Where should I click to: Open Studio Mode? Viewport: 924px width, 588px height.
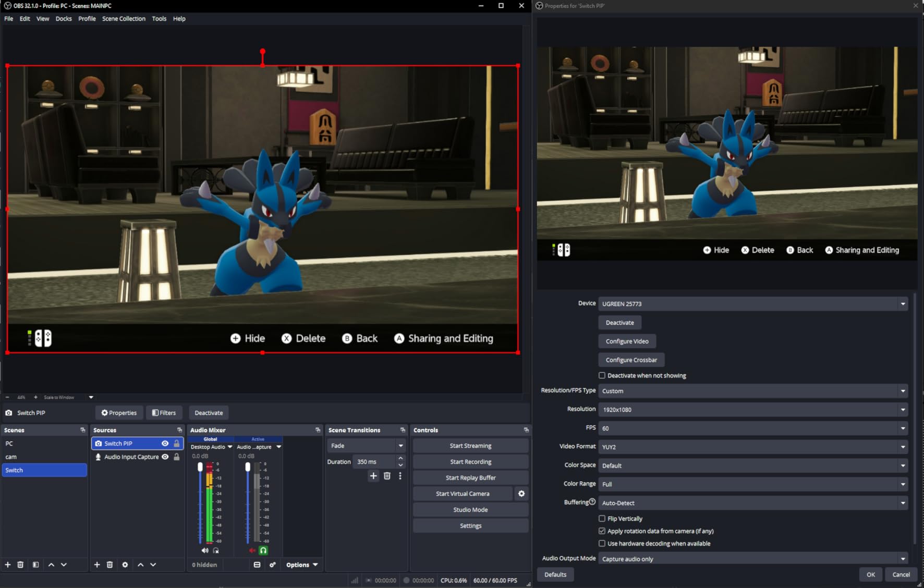pyautogui.click(x=471, y=510)
